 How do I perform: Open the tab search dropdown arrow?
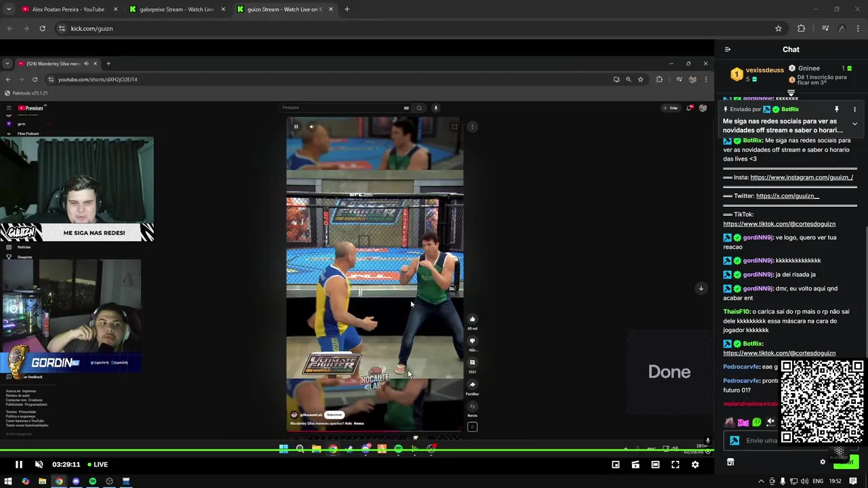tap(8, 9)
